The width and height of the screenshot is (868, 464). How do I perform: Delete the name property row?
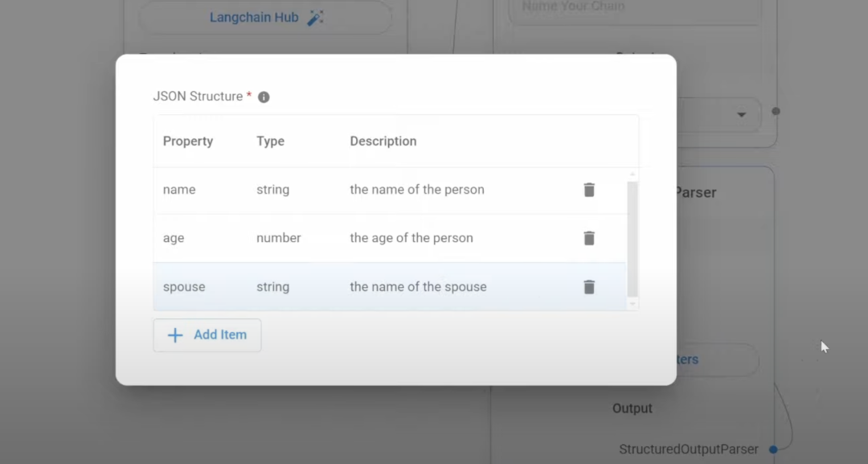[x=589, y=190]
